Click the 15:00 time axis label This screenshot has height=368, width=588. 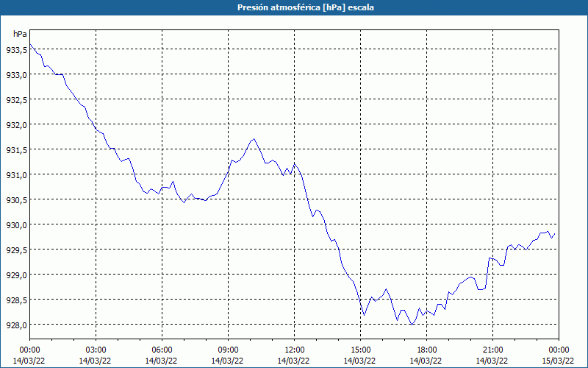coord(361,350)
